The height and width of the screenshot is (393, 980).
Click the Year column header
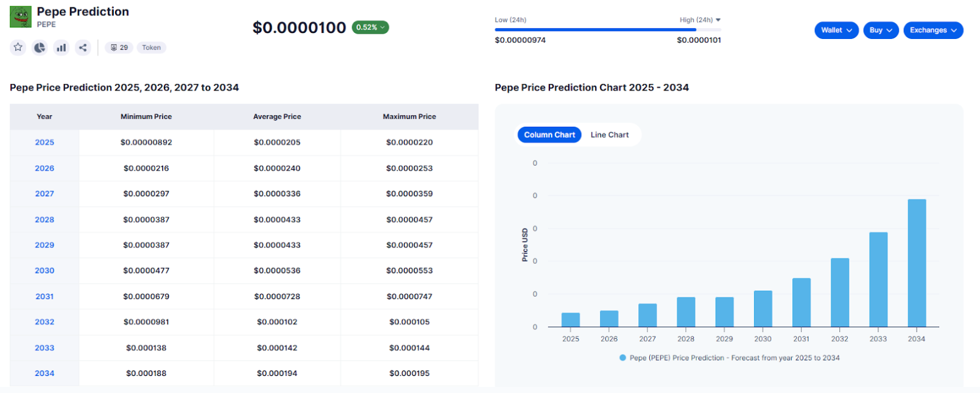pyautogui.click(x=44, y=116)
